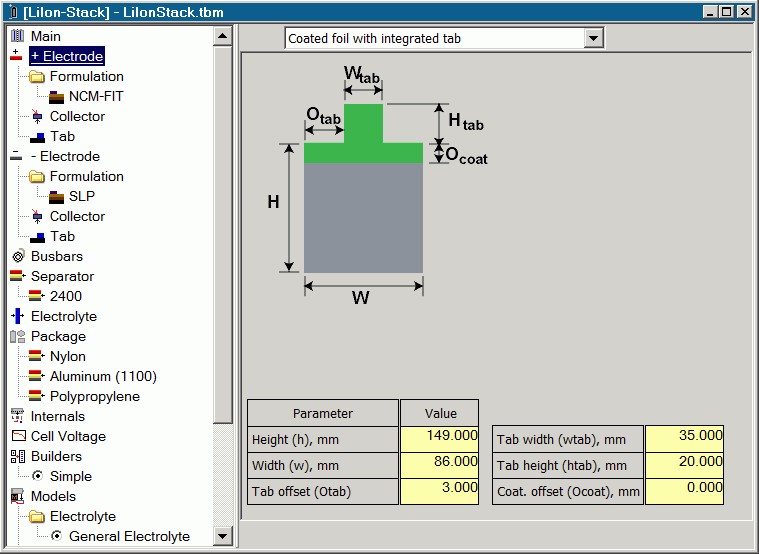The width and height of the screenshot is (759, 554).
Task: Click the Models icon in tree
Action: [x=17, y=496]
